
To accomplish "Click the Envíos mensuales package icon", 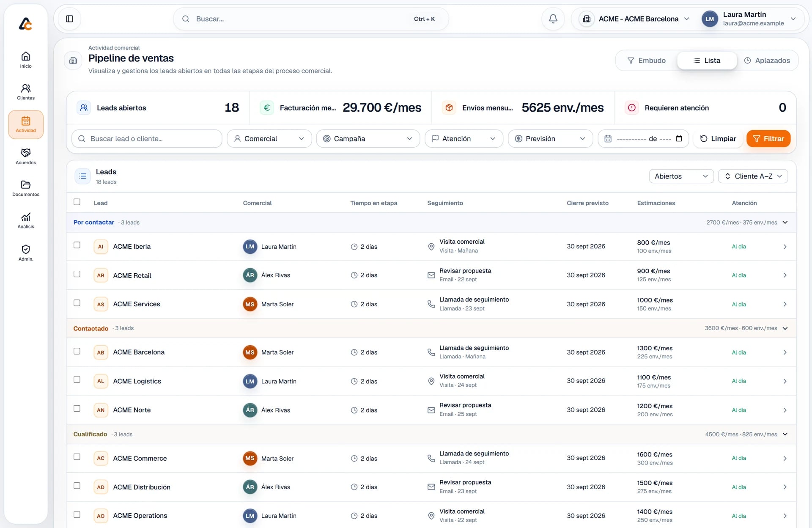I will pyautogui.click(x=449, y=107).
